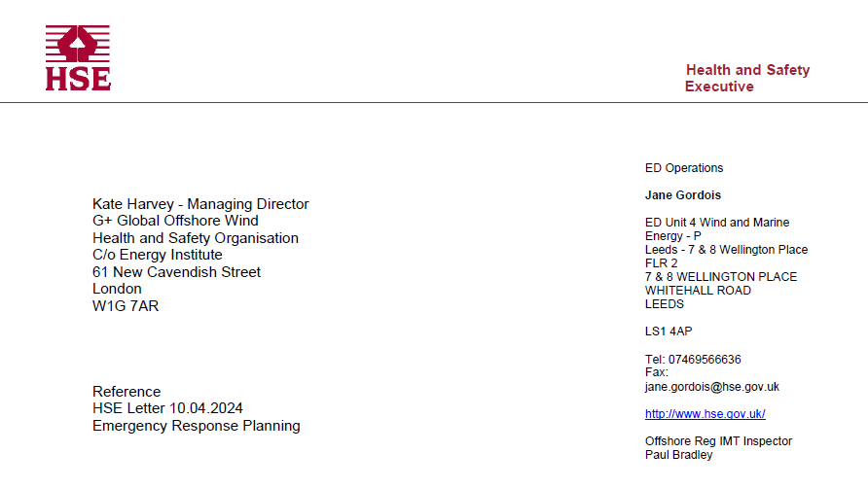Click the Emergency Response Planning subject line

click(x=197, y=426)
